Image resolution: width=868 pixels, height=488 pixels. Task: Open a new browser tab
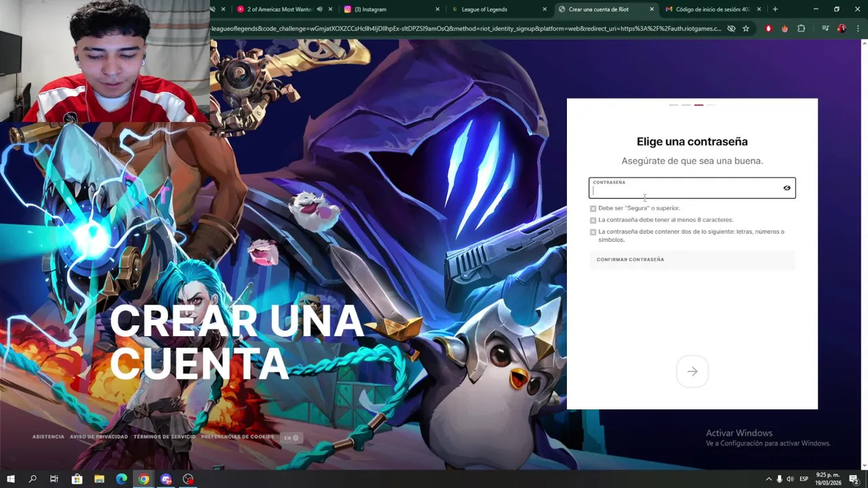tap(775, 9)
